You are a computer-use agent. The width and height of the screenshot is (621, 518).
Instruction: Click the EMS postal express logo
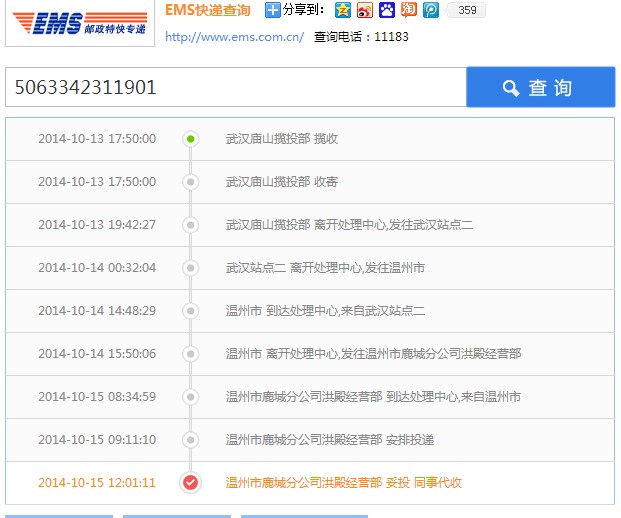click(x=80, y=23)
